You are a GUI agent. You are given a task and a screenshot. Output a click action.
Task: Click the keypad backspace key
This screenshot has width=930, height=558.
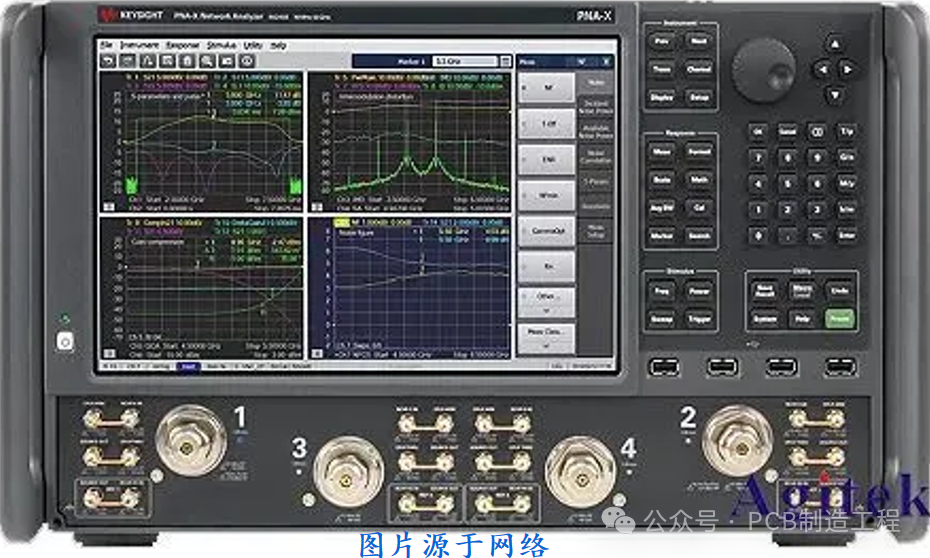pos(817,132)
